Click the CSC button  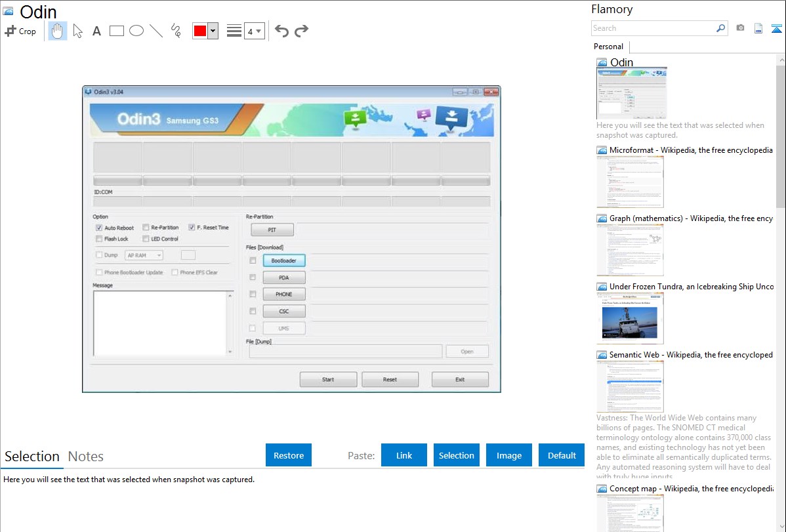click(x=283, y=312)
